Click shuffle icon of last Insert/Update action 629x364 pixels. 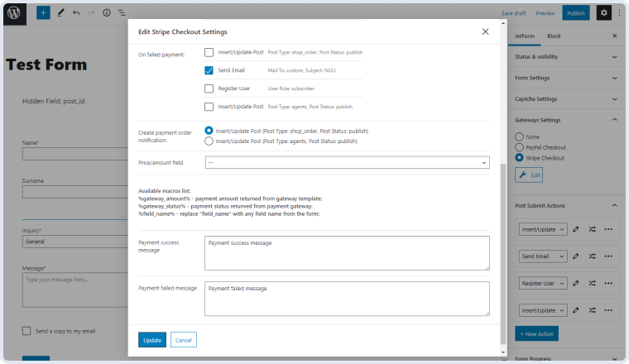pos(592,310)
